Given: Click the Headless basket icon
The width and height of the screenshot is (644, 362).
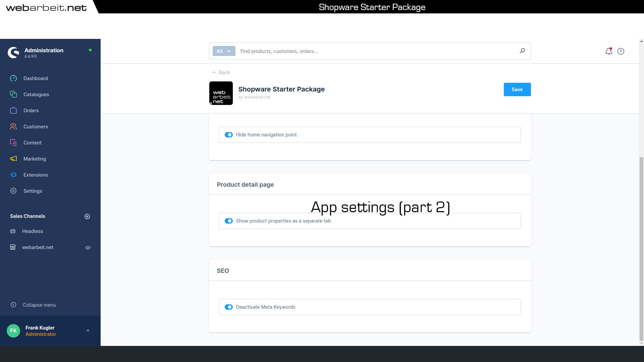Looking at the screenshot, I should (x=13, y=231).
